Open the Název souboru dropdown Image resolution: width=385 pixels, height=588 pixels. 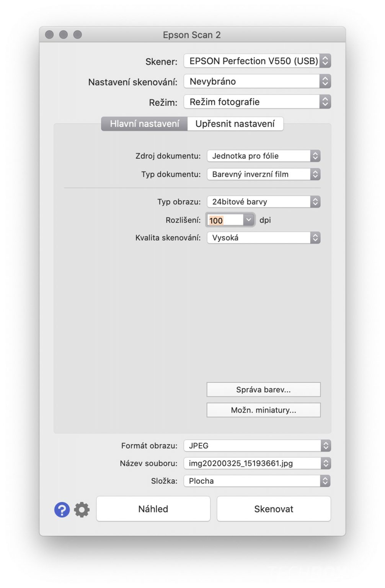click(257, 463)
